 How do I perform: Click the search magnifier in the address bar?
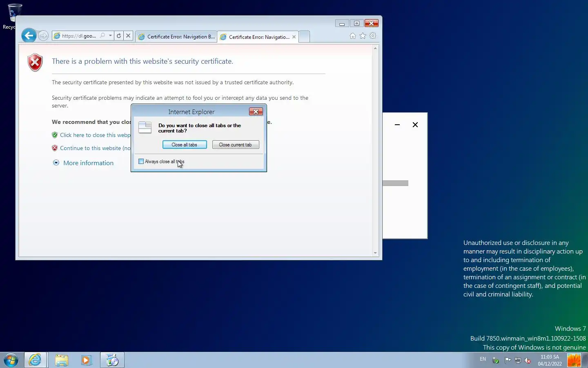click(x=102, y=36)
